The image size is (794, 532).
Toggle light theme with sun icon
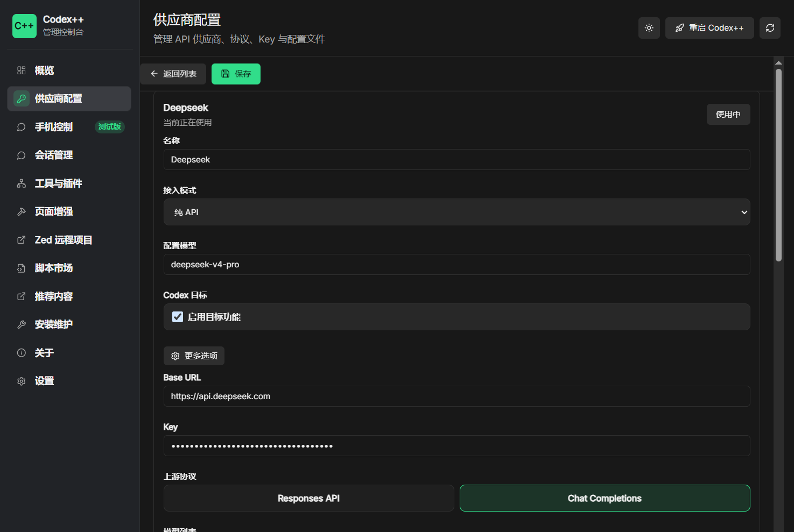click(x=649, y=28)
